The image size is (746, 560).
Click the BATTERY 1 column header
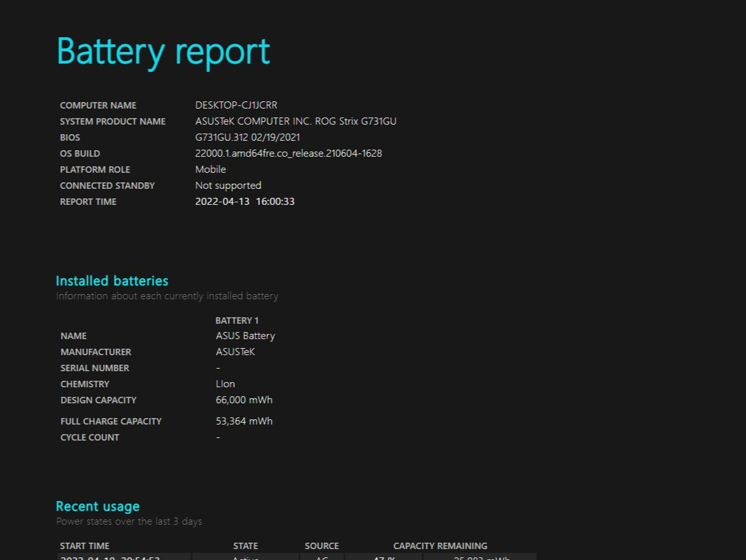click(237, 320)
